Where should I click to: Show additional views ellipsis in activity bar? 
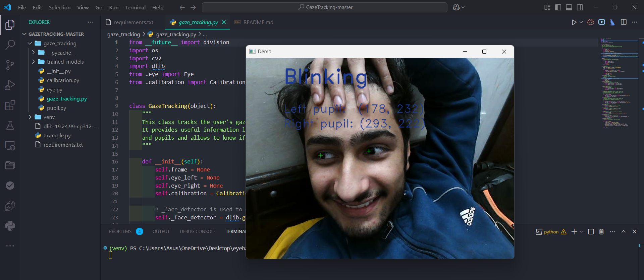[x=10, y=246]
